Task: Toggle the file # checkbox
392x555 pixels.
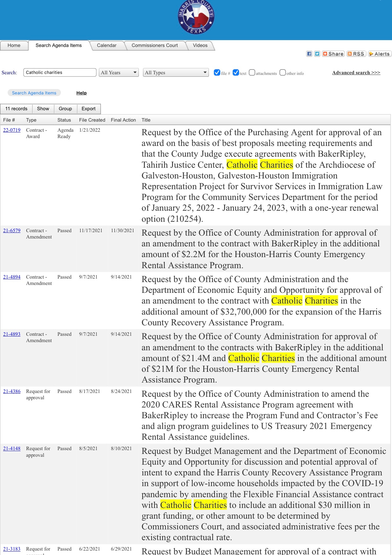Action: coord(217,72)
